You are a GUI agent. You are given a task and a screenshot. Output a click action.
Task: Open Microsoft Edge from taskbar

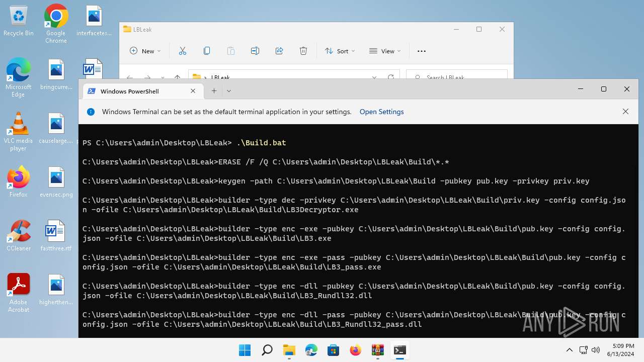pyautogui.click(x=311, y=350)
